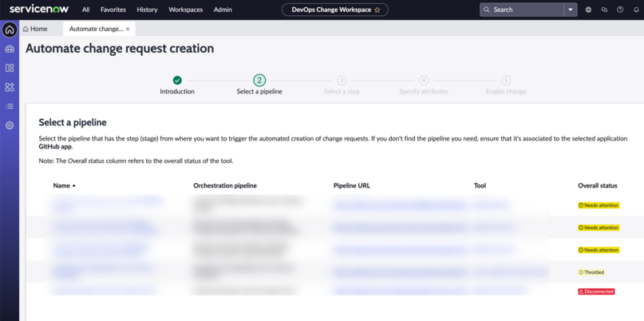Sort by the Name column header
The height and width of the screenshot is (321, 644).
(65, 186)
